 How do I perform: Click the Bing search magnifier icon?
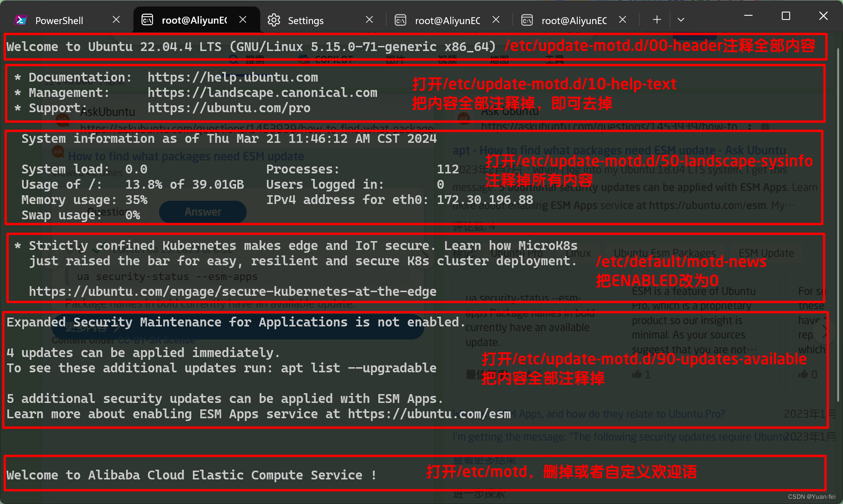(x=233, y=59)
